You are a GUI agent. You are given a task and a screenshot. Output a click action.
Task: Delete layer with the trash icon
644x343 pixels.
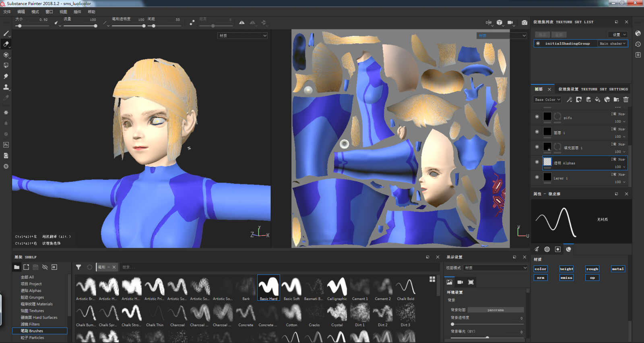pyautogui.click(x=626, y=100)
